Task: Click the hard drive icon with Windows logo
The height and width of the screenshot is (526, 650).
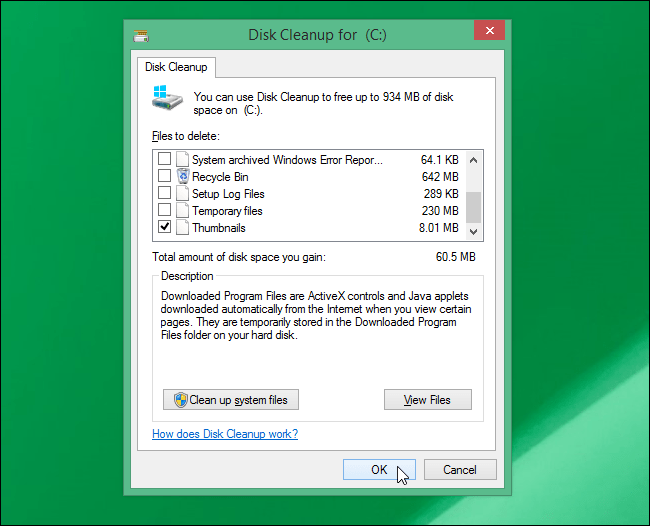Action: (167, 98)
